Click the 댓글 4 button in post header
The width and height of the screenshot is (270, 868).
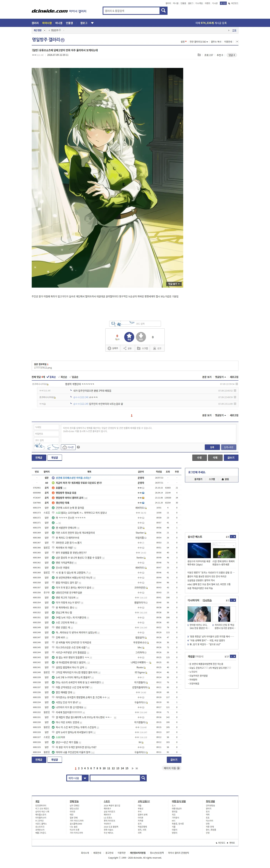[232, 55]
